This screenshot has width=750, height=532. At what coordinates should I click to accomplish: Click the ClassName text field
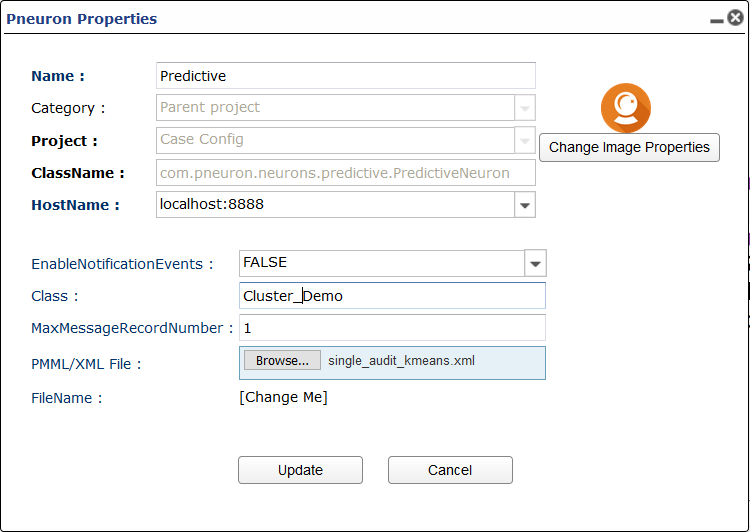(x=345, y=173)
